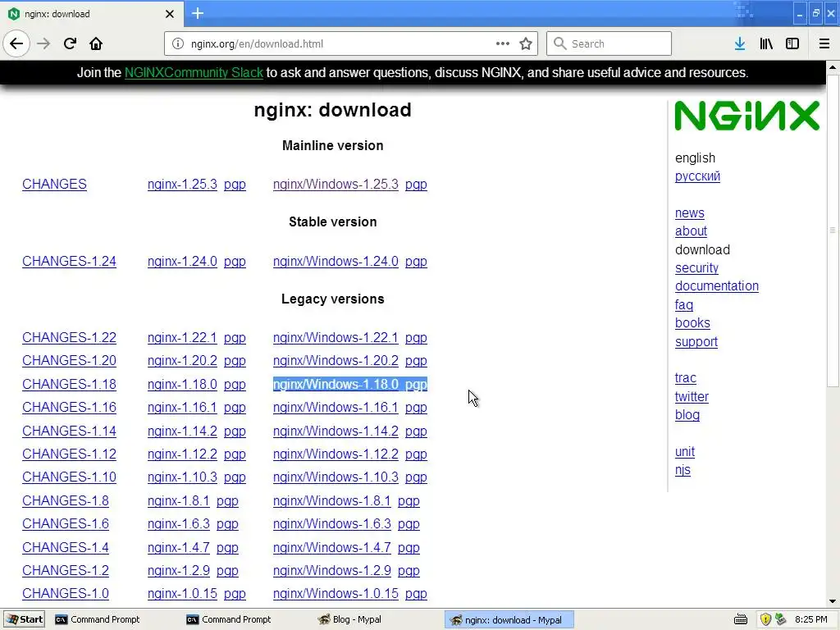
Task: Download nginx/Windows-1.6.3
Action: [x=331, y=524]
